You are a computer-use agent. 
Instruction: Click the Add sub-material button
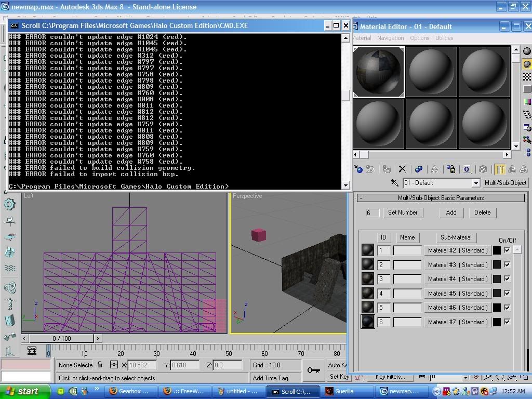click(451, 212)
